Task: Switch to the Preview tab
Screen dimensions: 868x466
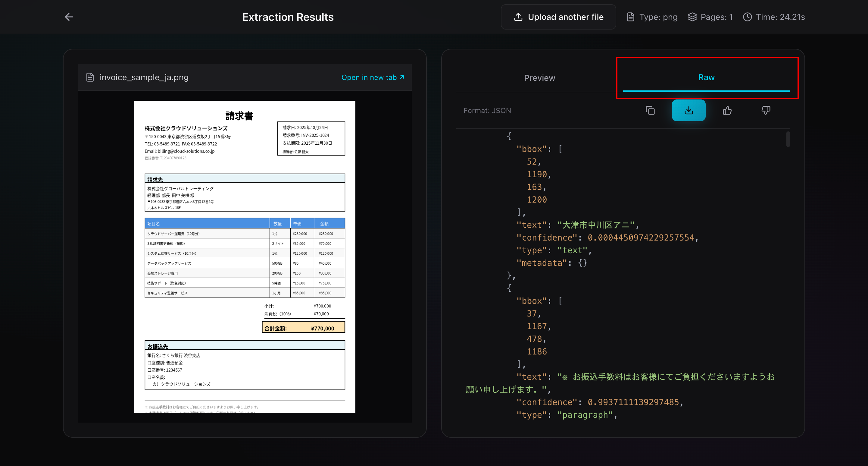Action: (539, 78)
